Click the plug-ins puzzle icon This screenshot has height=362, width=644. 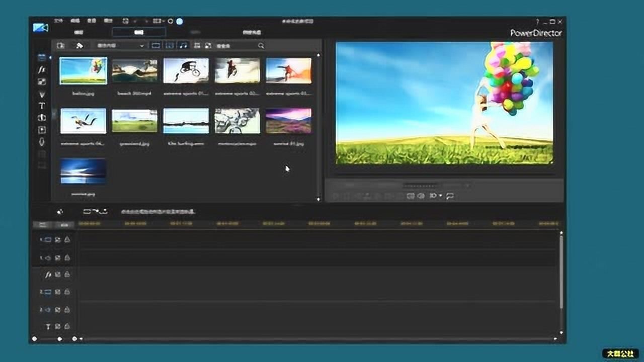pyautogui.click(x=79, y=46)
